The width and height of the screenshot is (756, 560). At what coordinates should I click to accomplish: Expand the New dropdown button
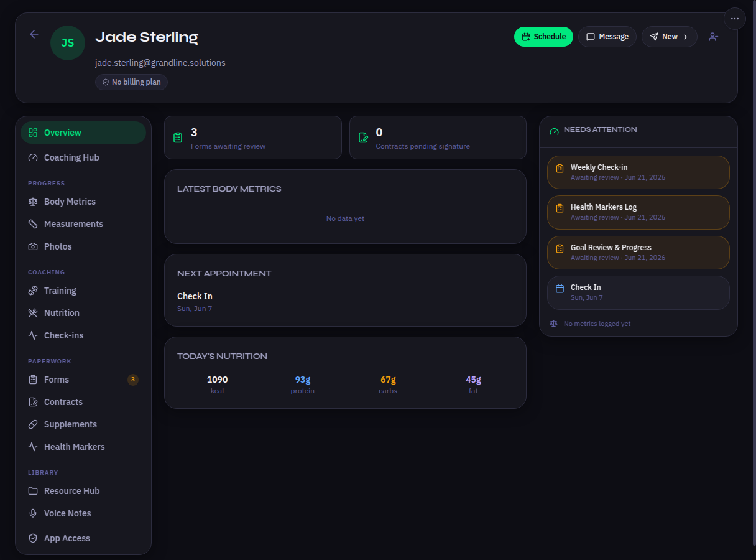tap(670, 37)
